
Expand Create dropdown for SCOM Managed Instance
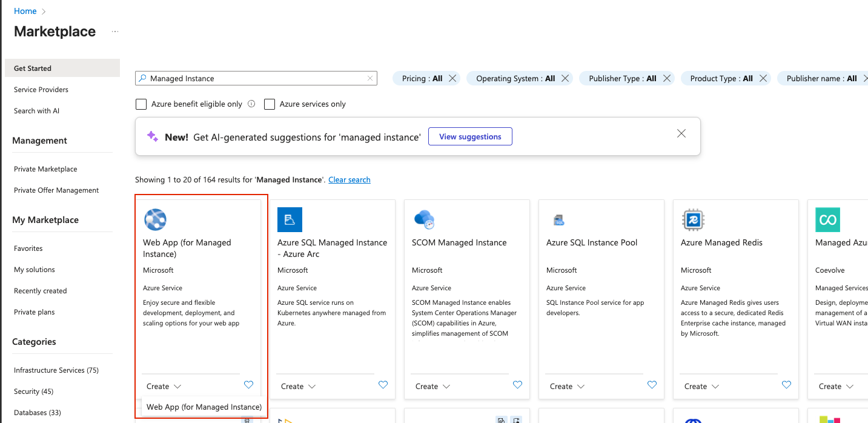coord(432,387)
